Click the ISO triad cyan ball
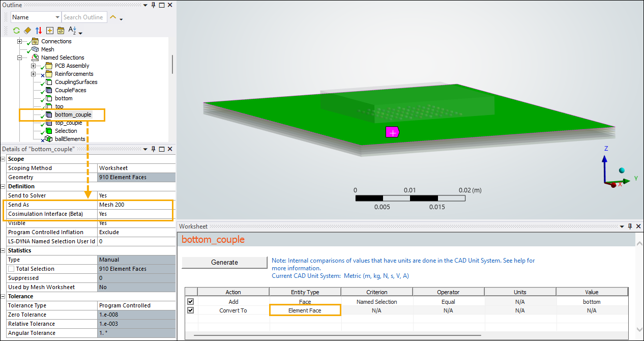The height and width of the screenshot is (341, 644). point(621,170)
